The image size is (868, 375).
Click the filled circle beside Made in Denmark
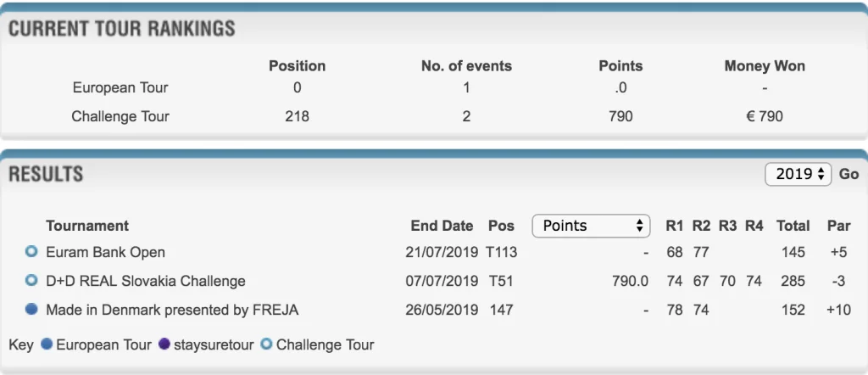[x=32, y=310]
